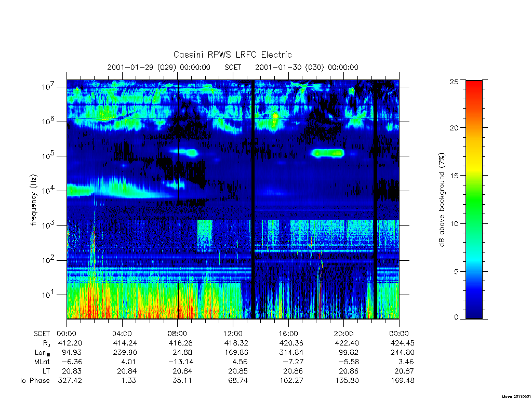
Task: Click the green middle of the color bar
Action: pos(474,200)
